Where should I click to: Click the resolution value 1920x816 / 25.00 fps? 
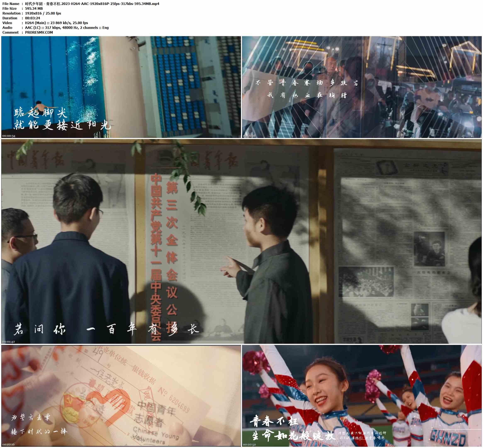click(43, 13)
